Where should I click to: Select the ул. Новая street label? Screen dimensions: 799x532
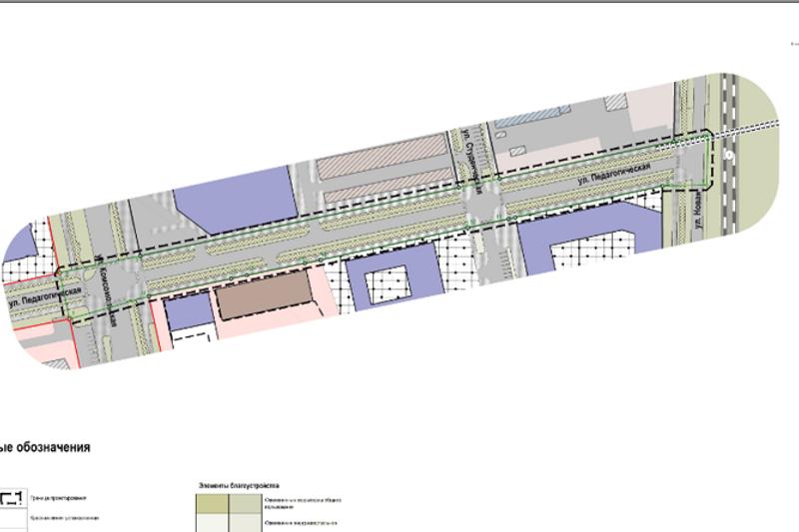pyautogui.click(x=704, y=207)
